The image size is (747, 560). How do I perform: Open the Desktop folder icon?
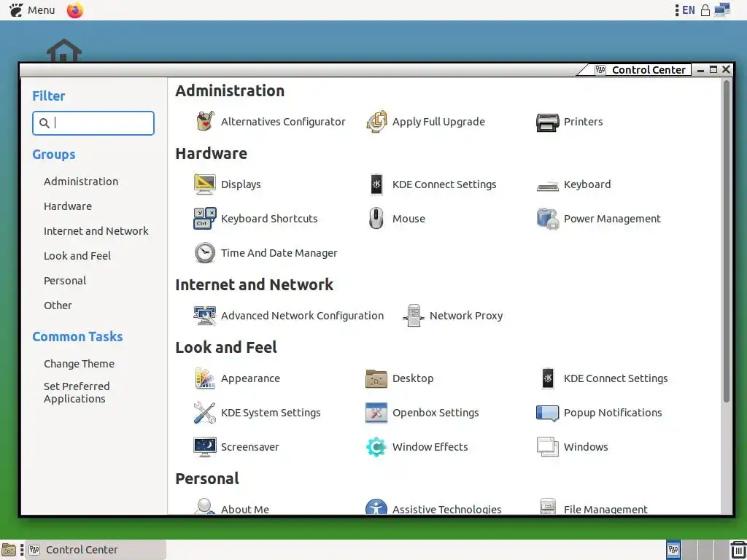click(x=376, y=378)
